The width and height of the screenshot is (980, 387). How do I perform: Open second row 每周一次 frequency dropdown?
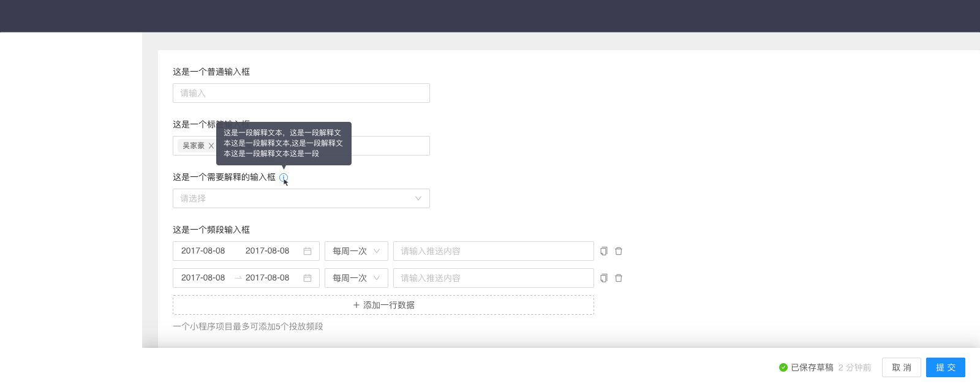[x=356, y=278]
